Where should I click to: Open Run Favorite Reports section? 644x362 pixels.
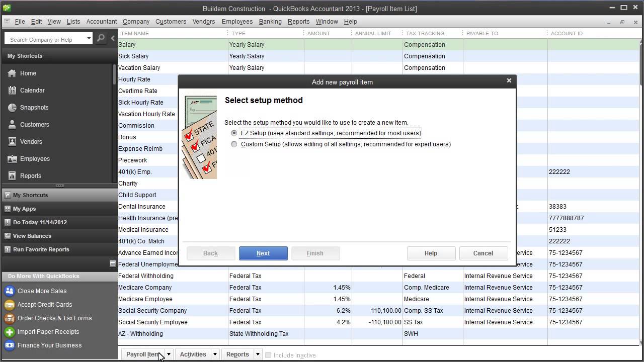pyautogui.click(x=59, y=249)
